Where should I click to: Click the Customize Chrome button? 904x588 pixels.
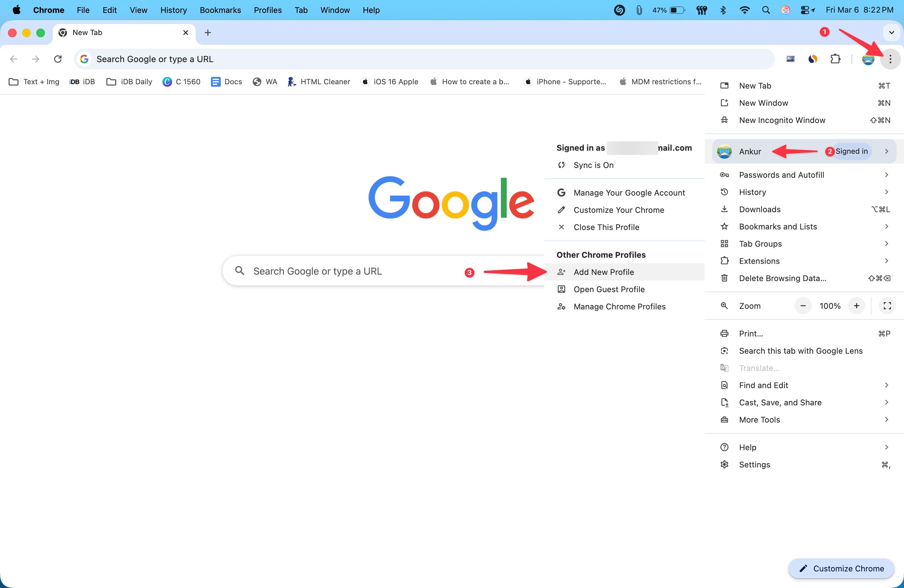[x=841, y=569]
